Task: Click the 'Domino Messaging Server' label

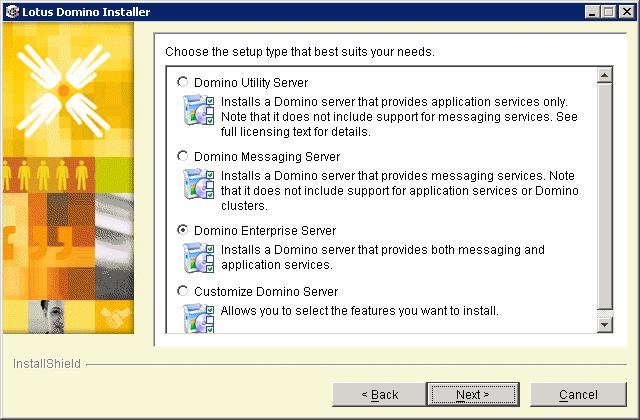Action: [267, 157]
